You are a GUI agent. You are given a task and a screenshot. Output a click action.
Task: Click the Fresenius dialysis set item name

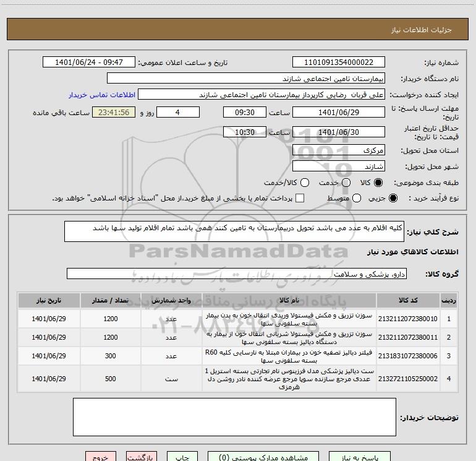click(289, 379)
